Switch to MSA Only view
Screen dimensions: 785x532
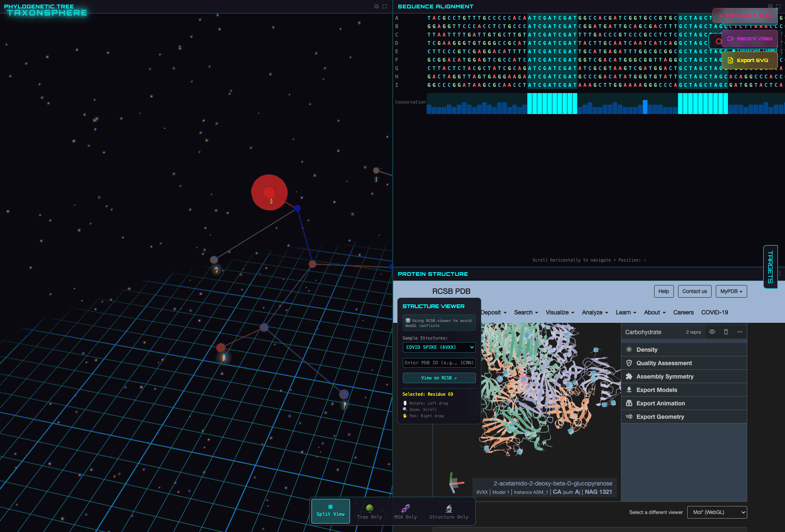click(x=406, y=512)
